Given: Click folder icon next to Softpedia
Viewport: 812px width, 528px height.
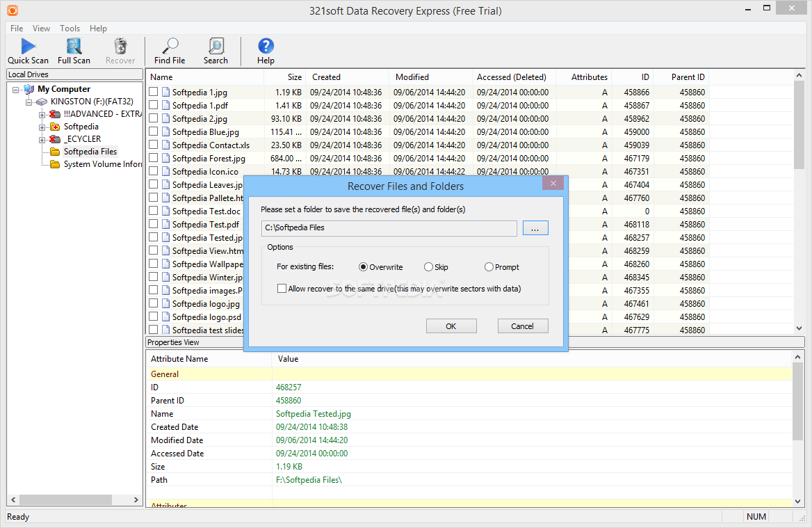Looking at the screenshot, I should (x=55, y=127).
